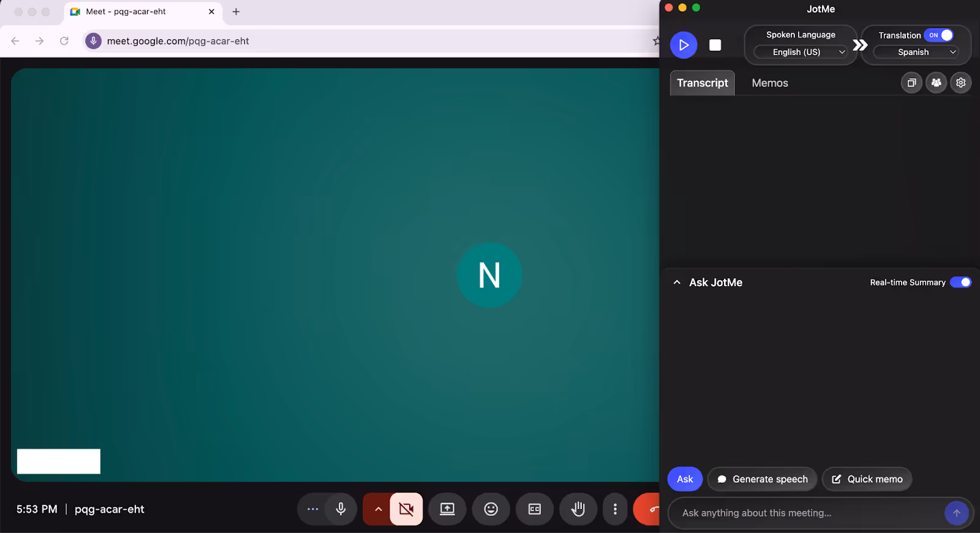
Task: Bookmark the page with the star icon
Action: point(656,41)
